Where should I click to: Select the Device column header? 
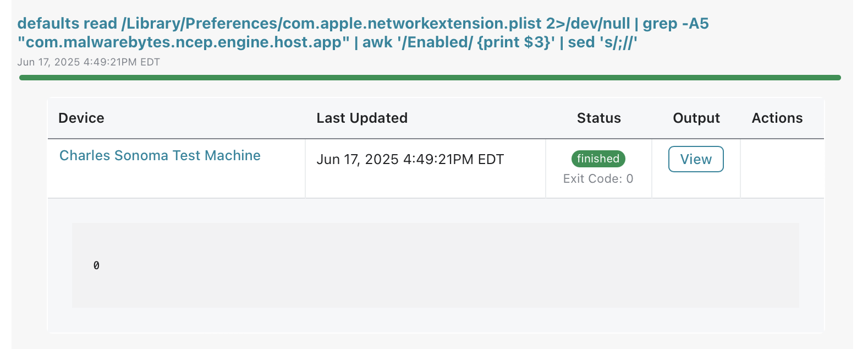81,118
